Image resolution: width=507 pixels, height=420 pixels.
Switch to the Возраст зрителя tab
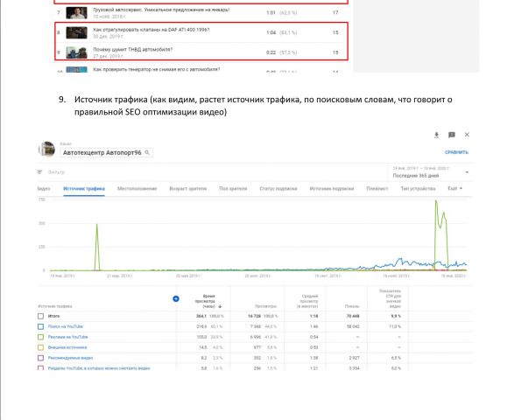click(188, 189)
